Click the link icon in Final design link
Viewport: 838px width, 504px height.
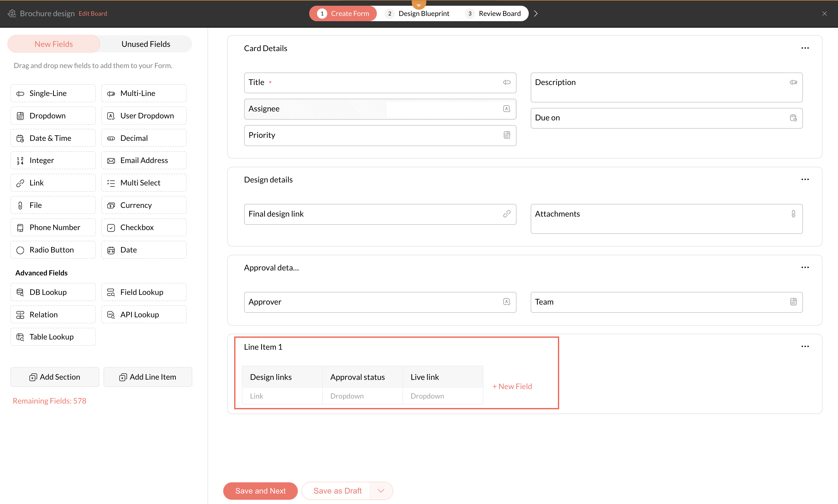pos(506,214)
